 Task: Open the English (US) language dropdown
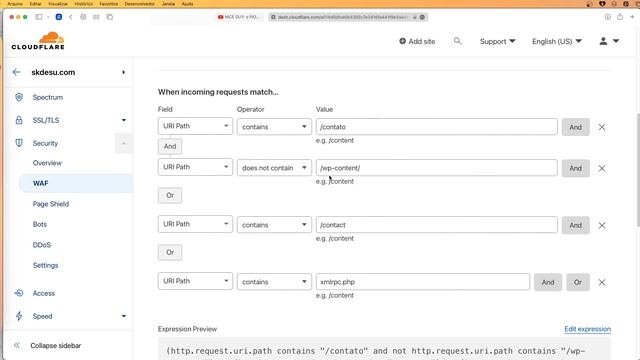(557, 41)
